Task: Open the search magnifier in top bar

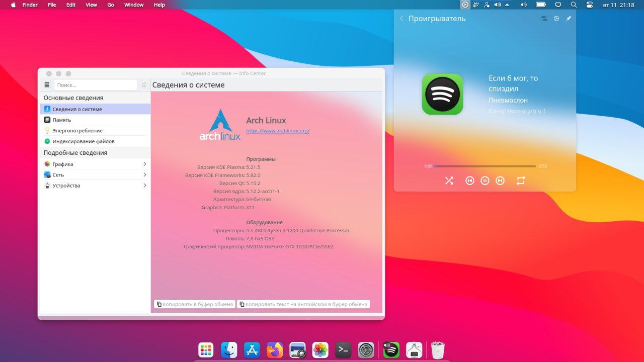Action: pos(574,5)
